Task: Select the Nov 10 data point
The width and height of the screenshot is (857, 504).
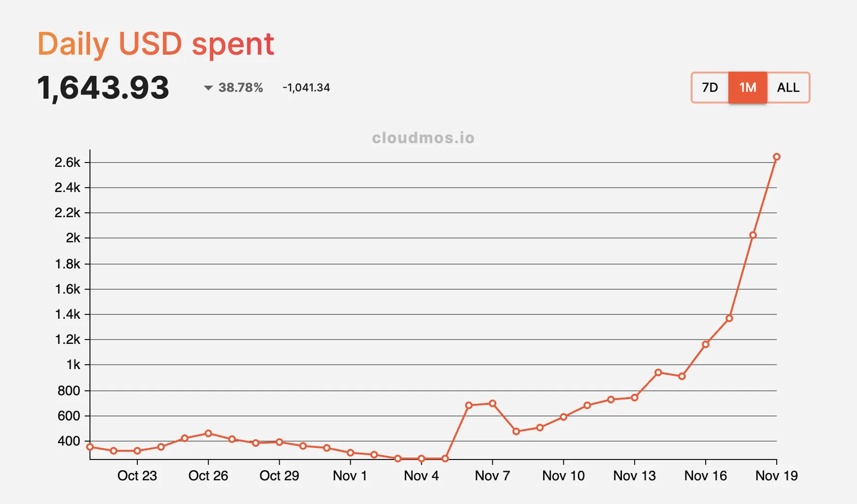Action: point(563,417)
